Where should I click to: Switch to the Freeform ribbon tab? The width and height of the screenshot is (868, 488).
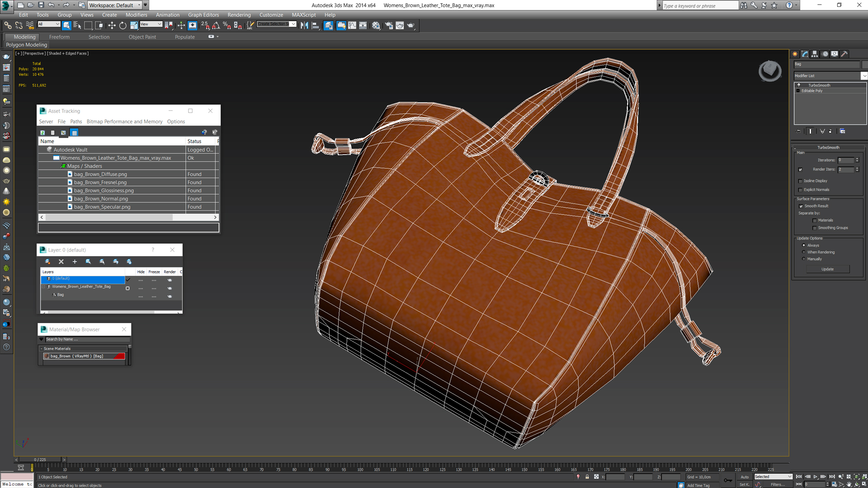tap(59, 37)
